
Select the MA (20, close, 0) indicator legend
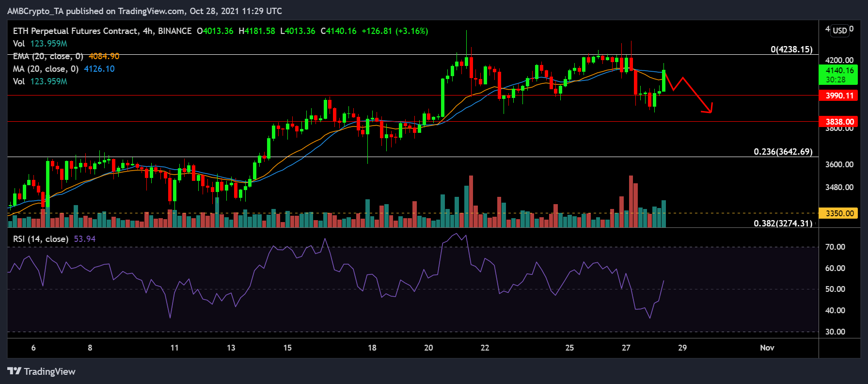tap(46, 69)
